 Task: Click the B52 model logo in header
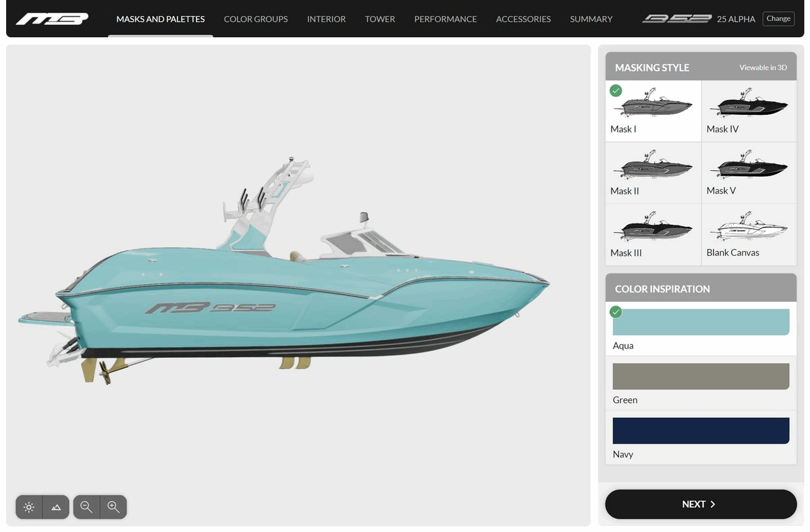676,19
